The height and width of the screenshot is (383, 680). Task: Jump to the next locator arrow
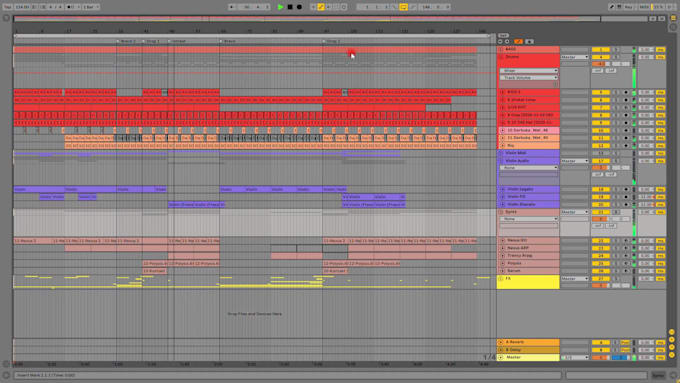tap(507, 42)
